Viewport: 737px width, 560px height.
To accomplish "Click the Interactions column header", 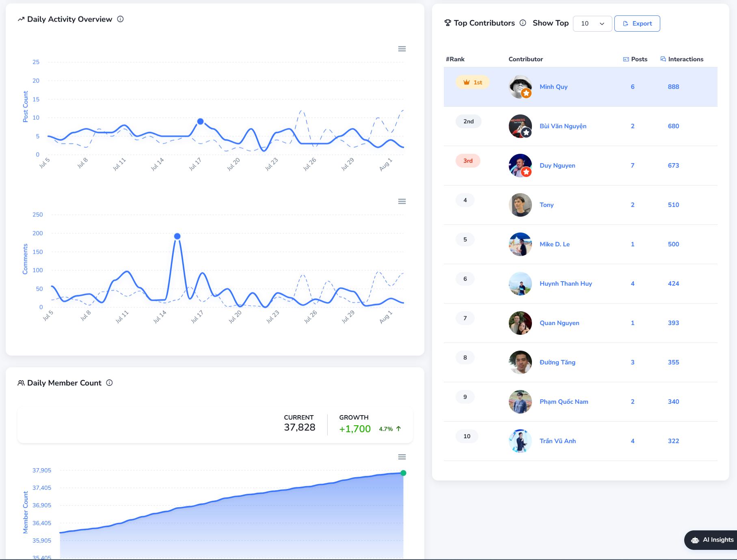I will tap(682, 59).
